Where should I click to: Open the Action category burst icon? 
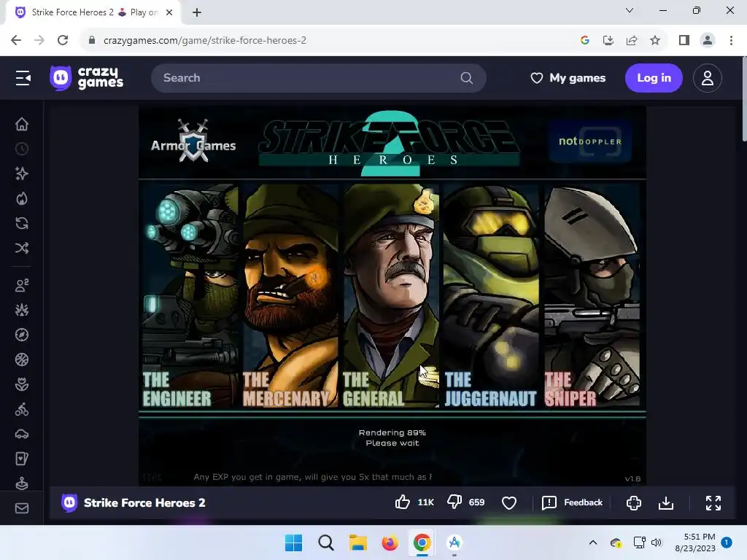[x=22, y=310]
